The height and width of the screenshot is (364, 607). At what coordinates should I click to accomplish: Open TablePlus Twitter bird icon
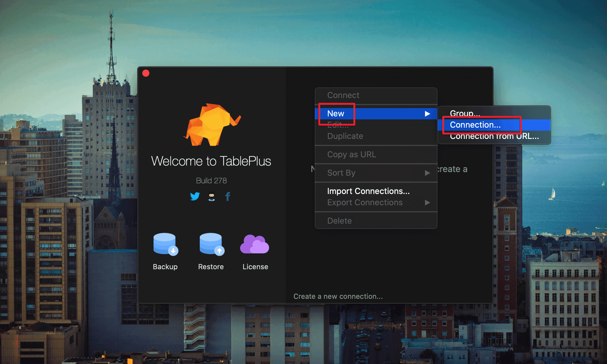click(x=195, y=196)
